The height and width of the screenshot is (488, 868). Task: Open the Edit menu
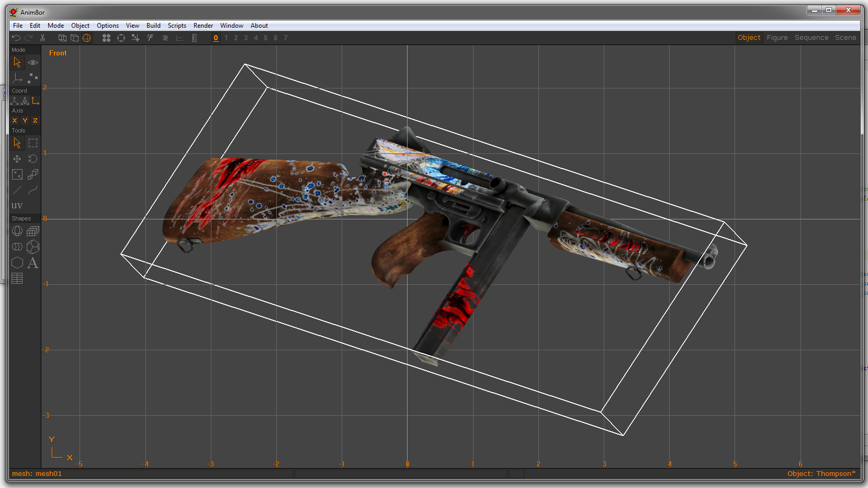pos(35,26)
